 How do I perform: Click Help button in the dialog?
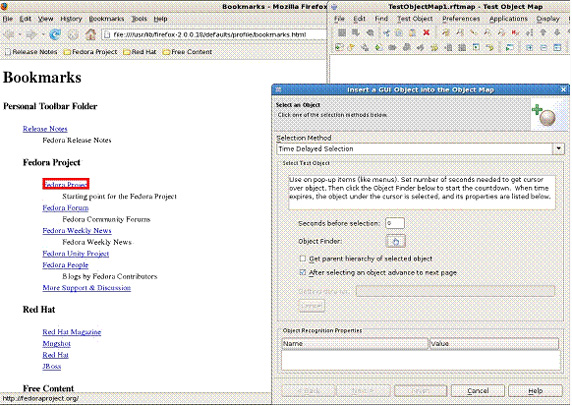(535, 391)
